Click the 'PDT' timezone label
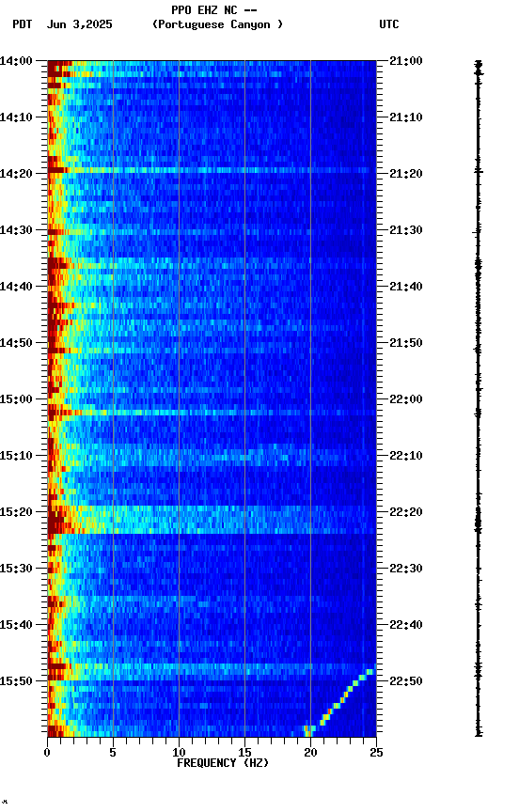Viewport: 519px width, 812px height. click(x=23, y=24)
